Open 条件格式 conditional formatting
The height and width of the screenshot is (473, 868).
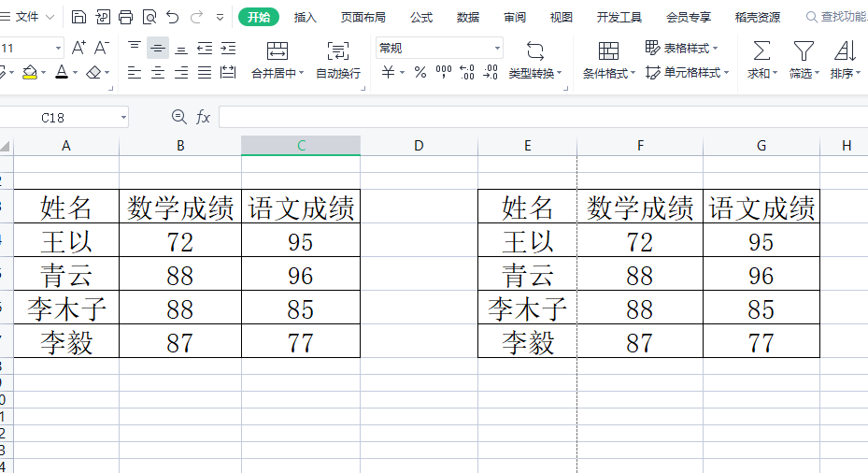(608, 60)
